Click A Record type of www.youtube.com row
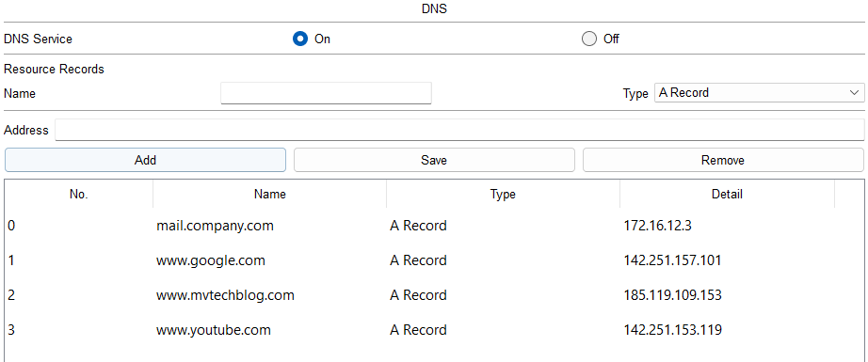Image resolution: width=868 pixels, height=362 pixels. [418, 330]
